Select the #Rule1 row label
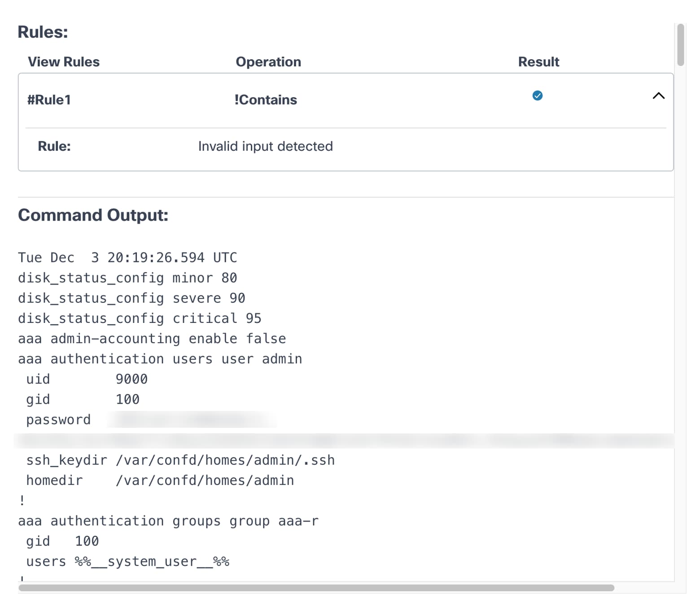Screen dimensions: 700x601 [x=49, y=100]
